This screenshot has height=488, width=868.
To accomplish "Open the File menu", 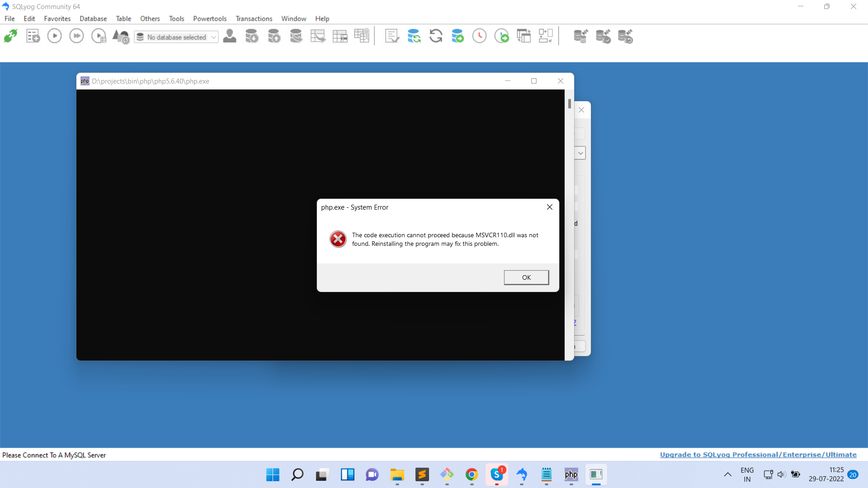I will coord(9,19).
